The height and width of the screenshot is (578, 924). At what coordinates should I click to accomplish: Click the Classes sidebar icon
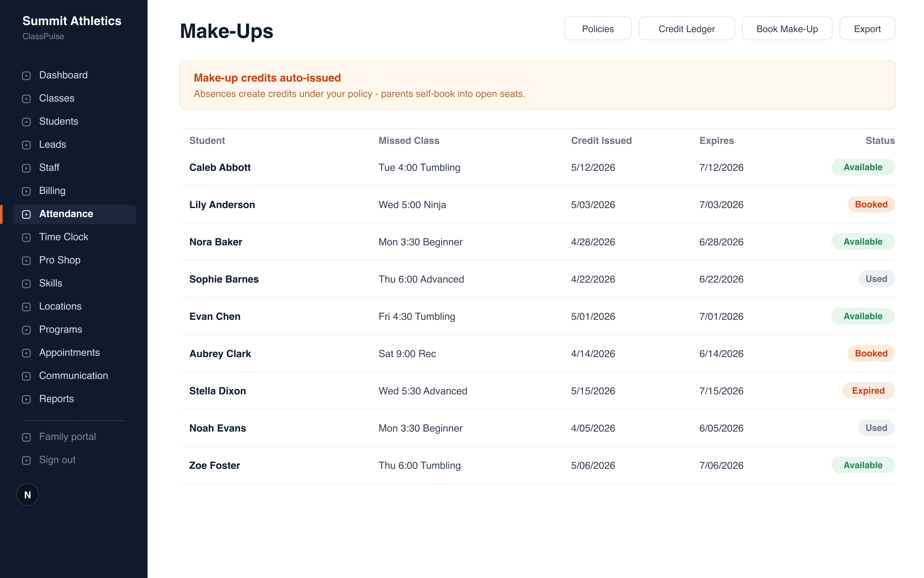click(x=26, y=99)
